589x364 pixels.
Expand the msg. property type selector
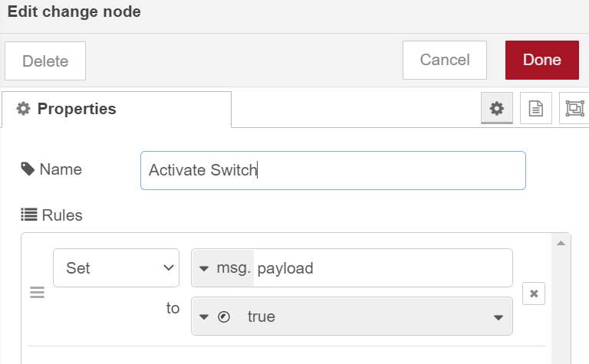coord(222,268)
